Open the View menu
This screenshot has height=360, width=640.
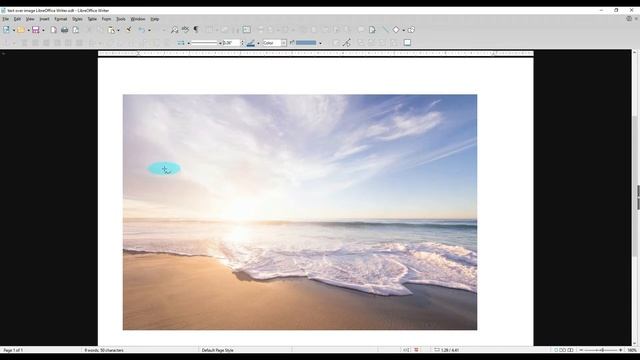30,19
